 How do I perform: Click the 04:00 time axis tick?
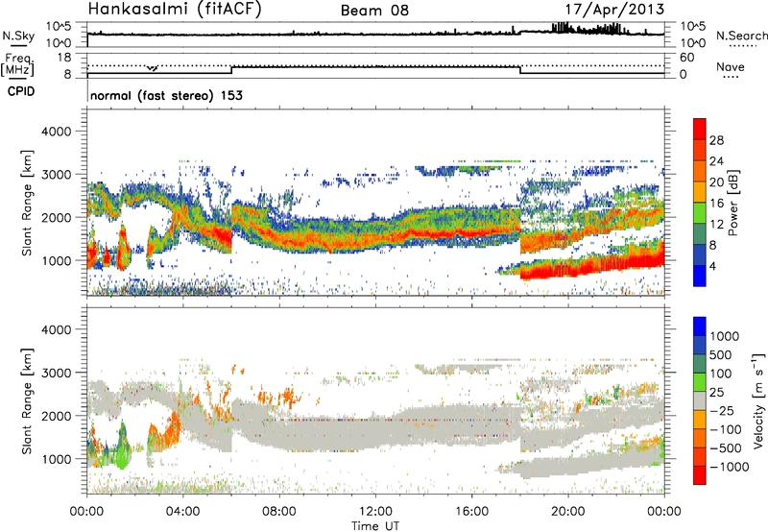click(x=183, y=512)
